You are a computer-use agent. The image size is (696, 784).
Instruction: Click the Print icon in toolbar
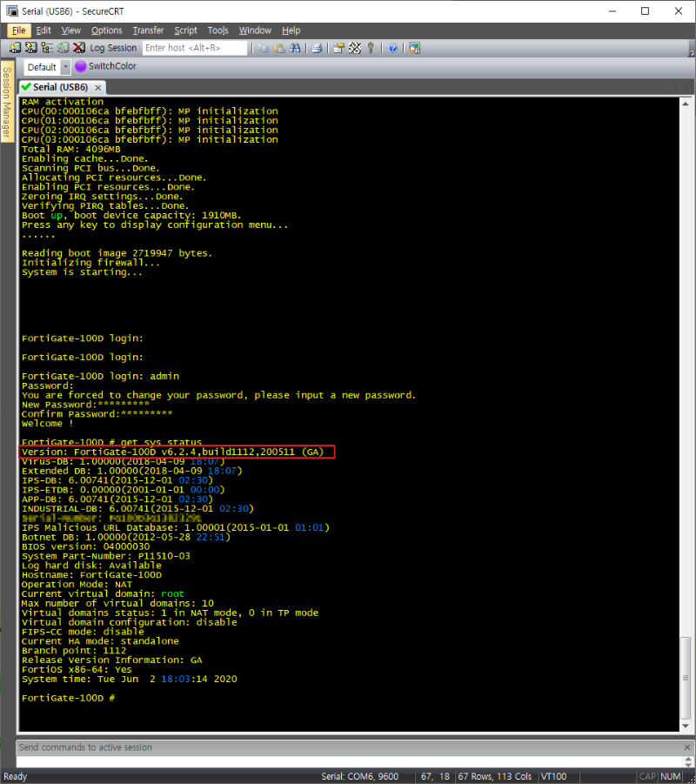point(318,48)
